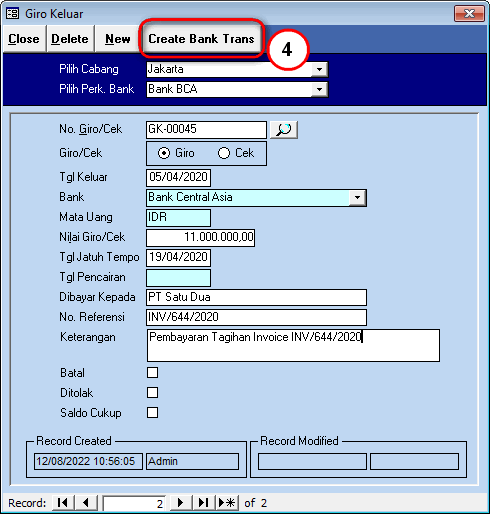
Task: Open the Bank Central Asia dropdown arrow
Action: (x=357, y=197)
